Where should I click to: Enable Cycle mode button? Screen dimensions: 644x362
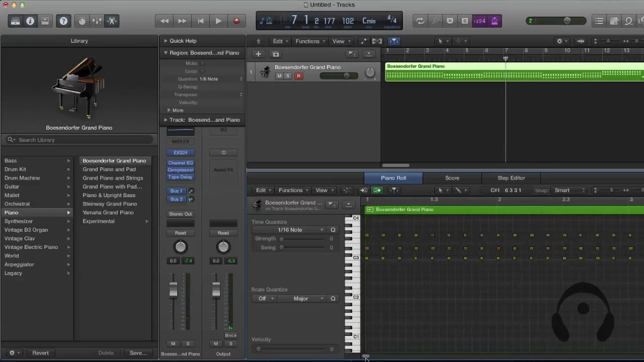[x=420, y=21]
